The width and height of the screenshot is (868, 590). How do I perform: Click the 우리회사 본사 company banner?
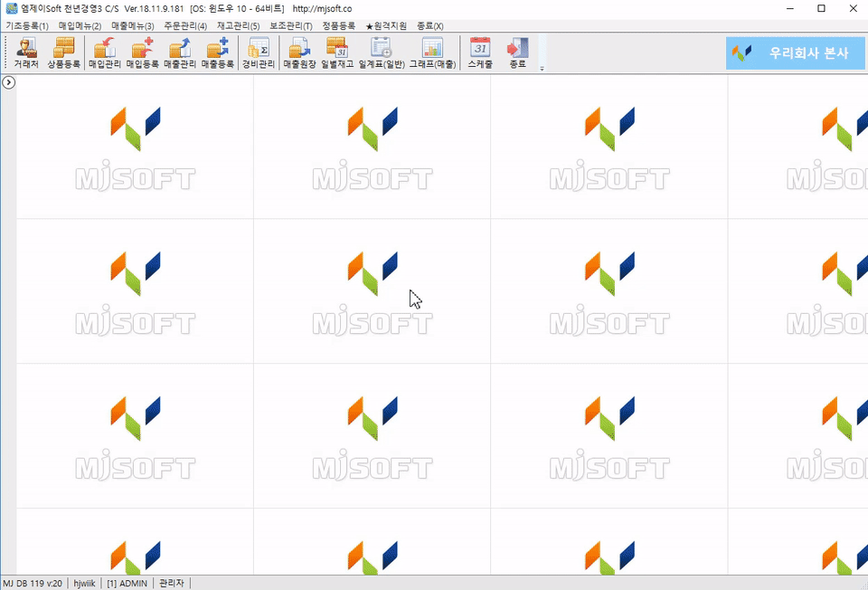(x=795, y=53)
